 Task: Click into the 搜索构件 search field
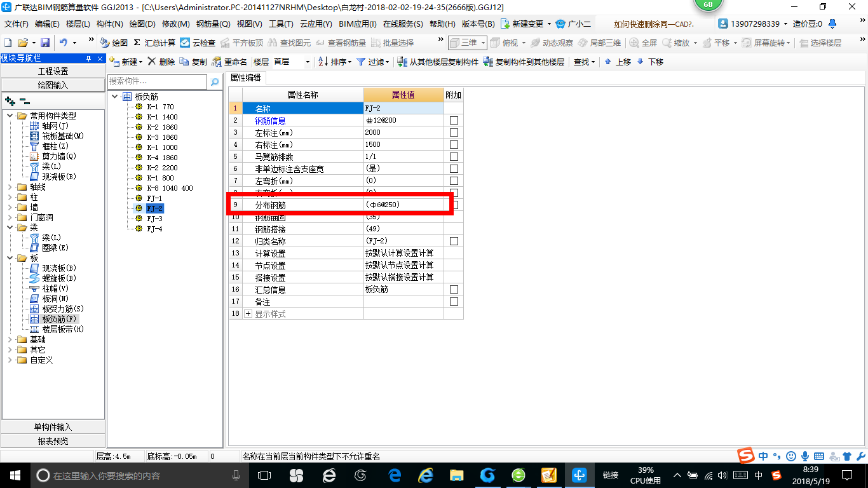[158, 81]
